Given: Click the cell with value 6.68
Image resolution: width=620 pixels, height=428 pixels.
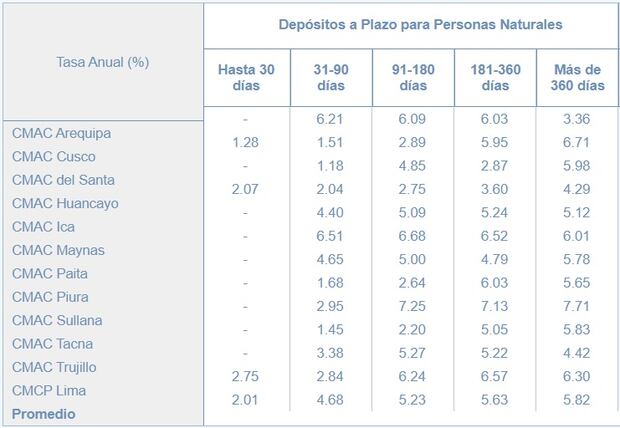Looking at the screenshot, I should [x=412, y=235].
